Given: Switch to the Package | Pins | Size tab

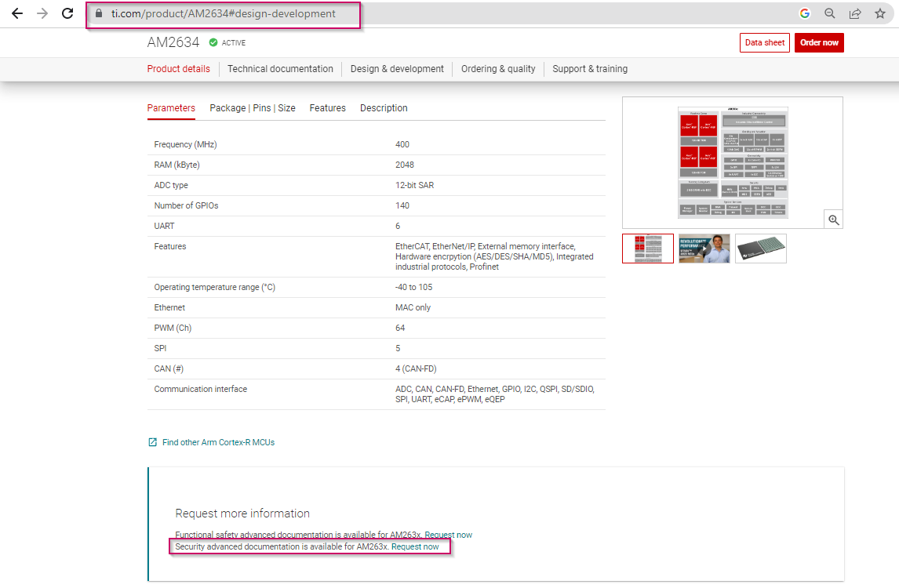Looking at the screenshot, I should (253, 108).
